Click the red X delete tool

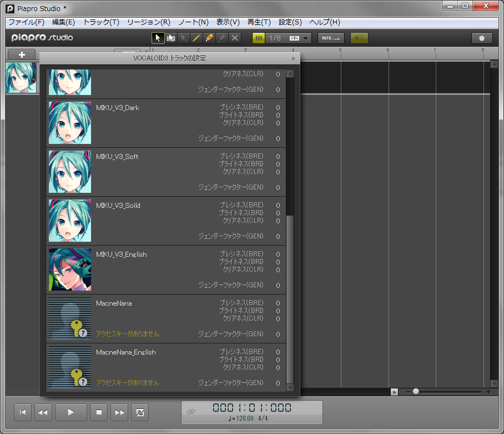[235, 38]
